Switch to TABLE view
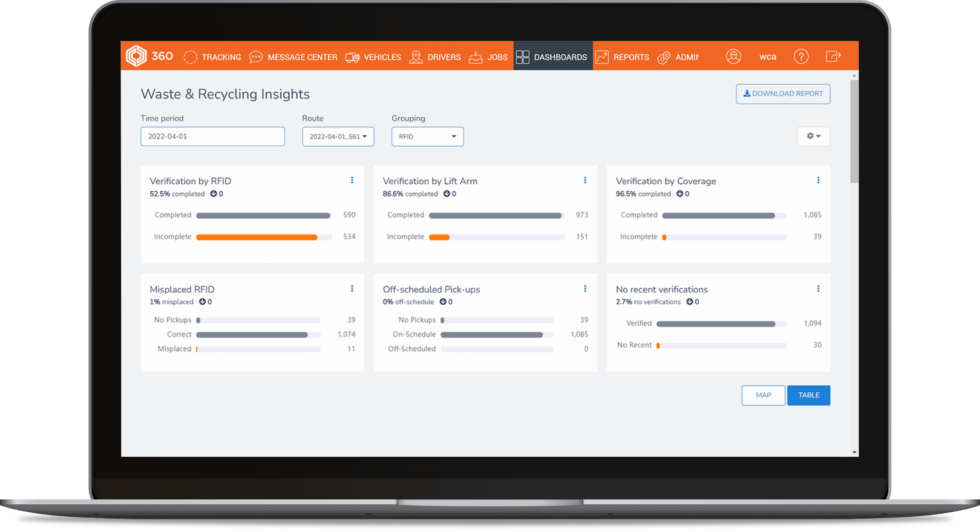This screenshot has height=531, width=980. 808,395
